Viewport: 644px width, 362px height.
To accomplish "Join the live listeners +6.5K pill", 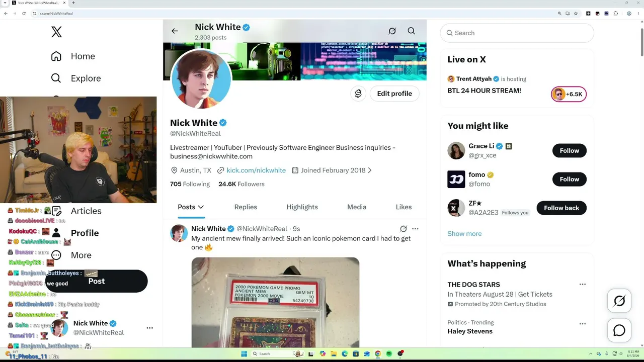I will point(569,94).
